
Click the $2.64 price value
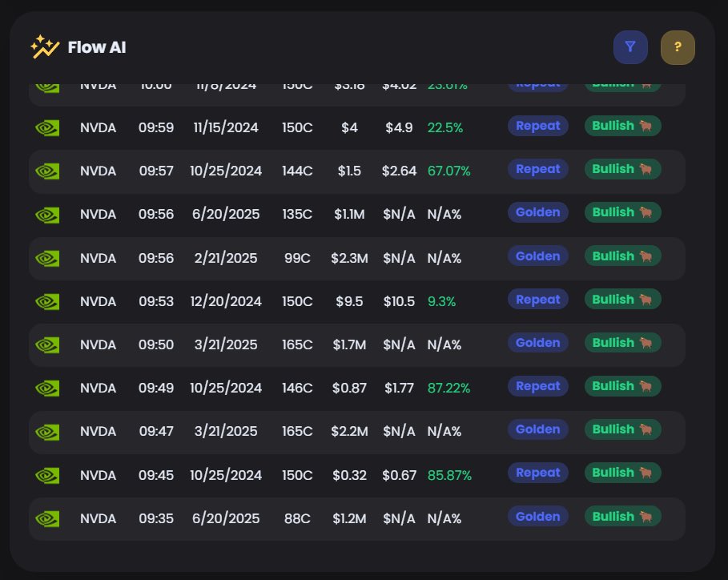[x=399, y=171]
